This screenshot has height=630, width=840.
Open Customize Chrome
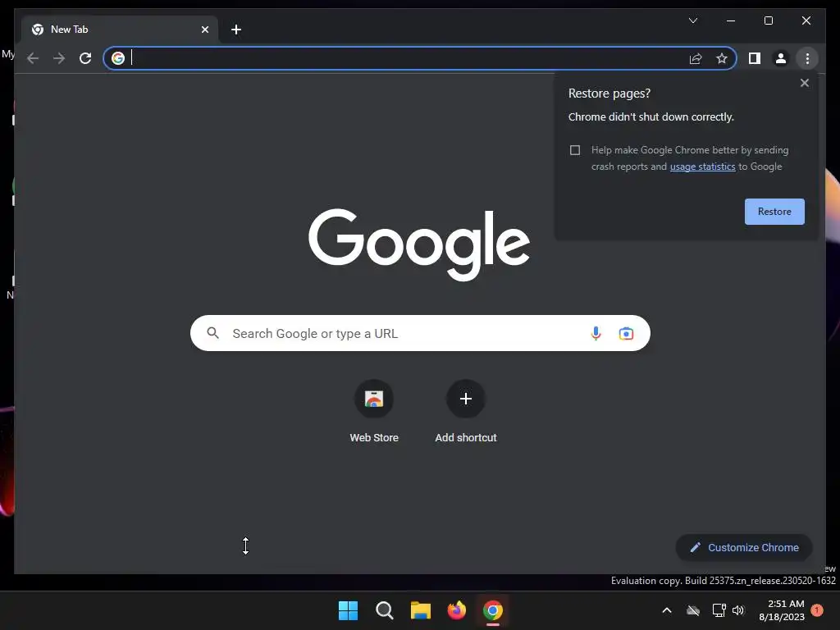click(744, 547)
